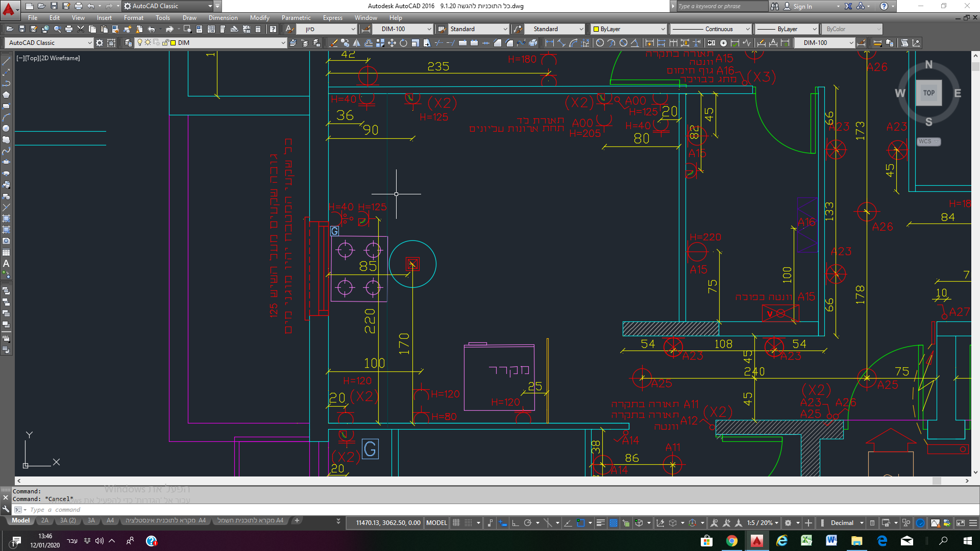Select the Erase tool in Modify toolbar
Screen dimensions: 980x551
click(334, 43)
